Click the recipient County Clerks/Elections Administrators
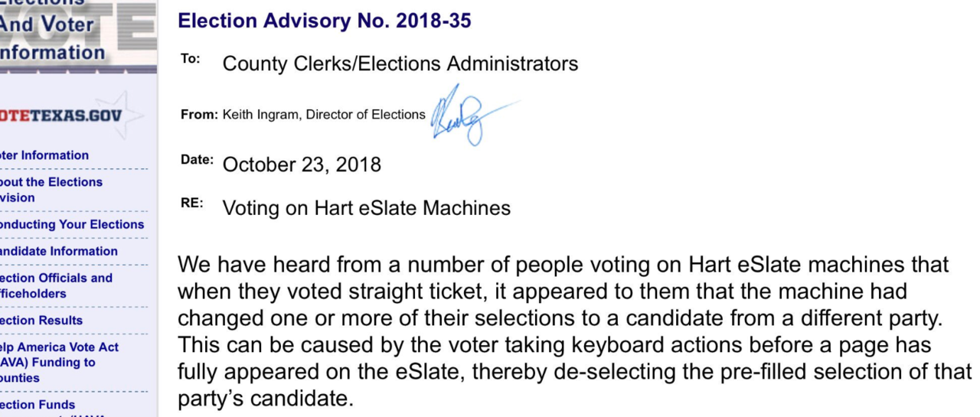 pyautogui.click(x=400, y=64)
